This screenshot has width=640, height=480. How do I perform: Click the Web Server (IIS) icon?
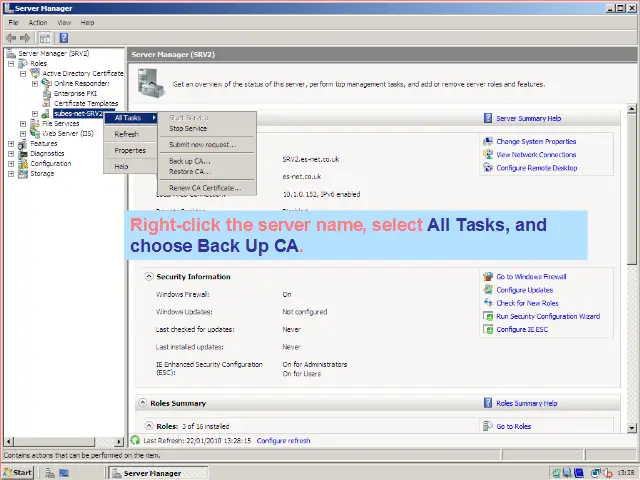(35, 133)
